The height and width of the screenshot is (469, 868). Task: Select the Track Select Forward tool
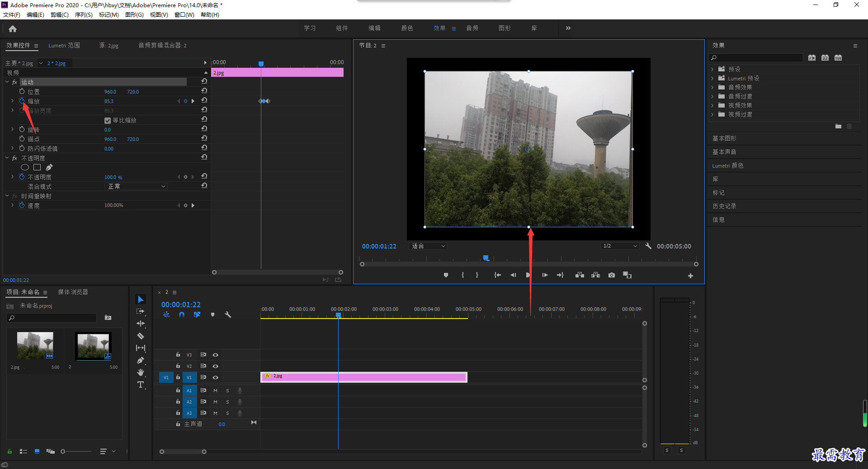pos(141,311)
